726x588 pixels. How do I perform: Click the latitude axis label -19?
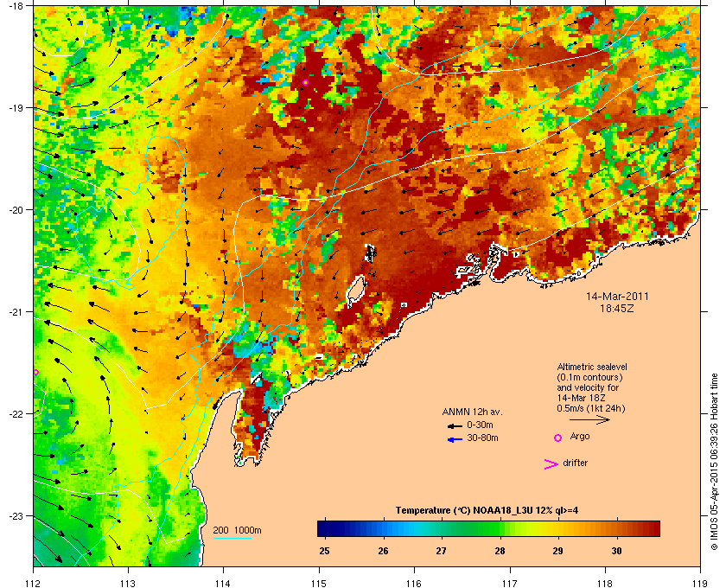pos(16,108)
